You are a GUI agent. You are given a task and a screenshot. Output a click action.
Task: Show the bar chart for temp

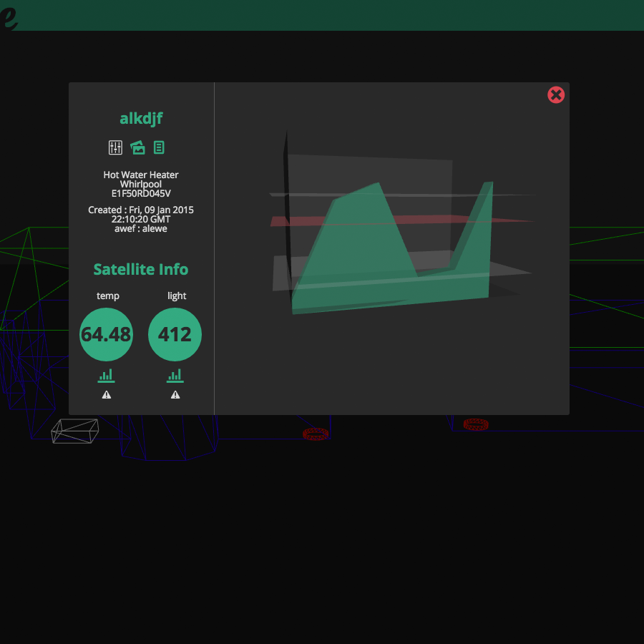point(106,376)
